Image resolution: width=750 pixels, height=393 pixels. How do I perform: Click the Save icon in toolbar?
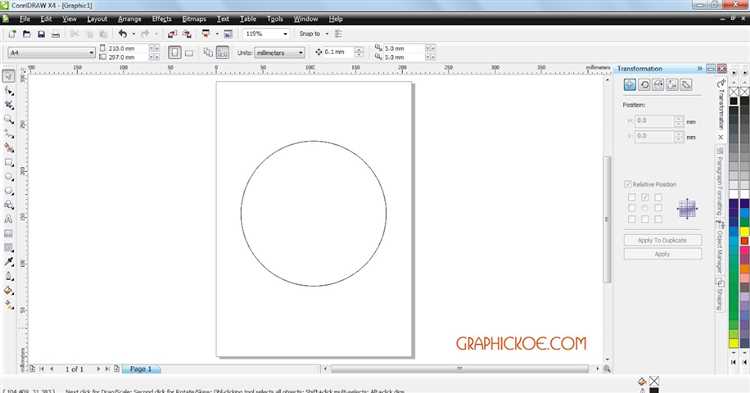tap(41, 34)
